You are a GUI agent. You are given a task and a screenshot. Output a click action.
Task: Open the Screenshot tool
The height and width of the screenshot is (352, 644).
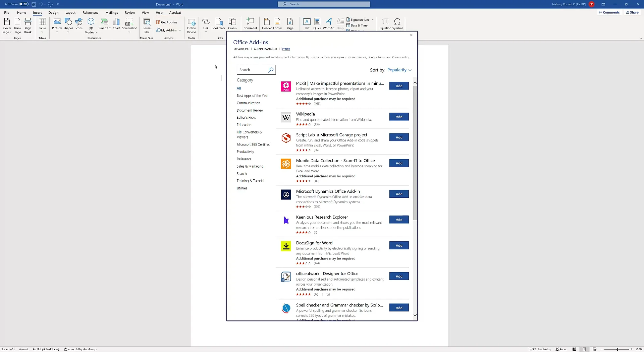click(x=129, y=25)
